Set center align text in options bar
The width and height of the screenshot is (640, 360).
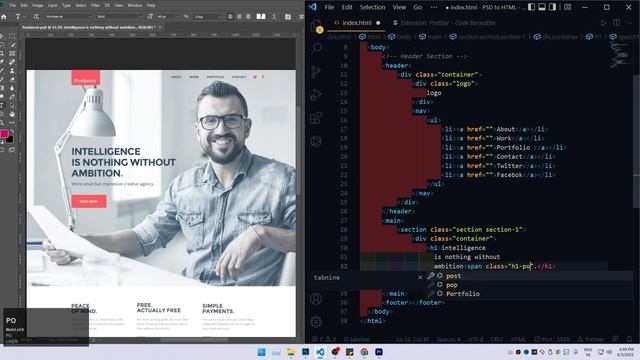[239, 17]
